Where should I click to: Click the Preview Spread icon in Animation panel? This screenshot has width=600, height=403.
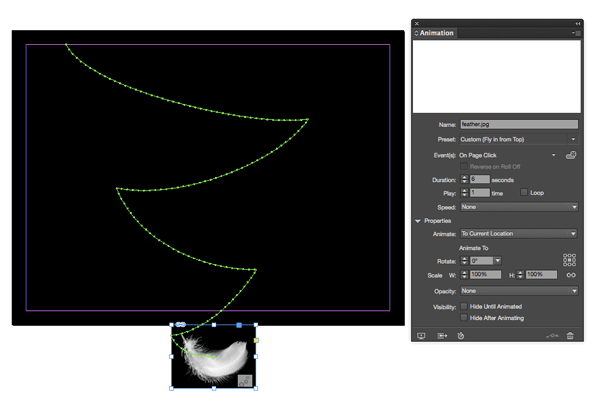pos(421,336)
